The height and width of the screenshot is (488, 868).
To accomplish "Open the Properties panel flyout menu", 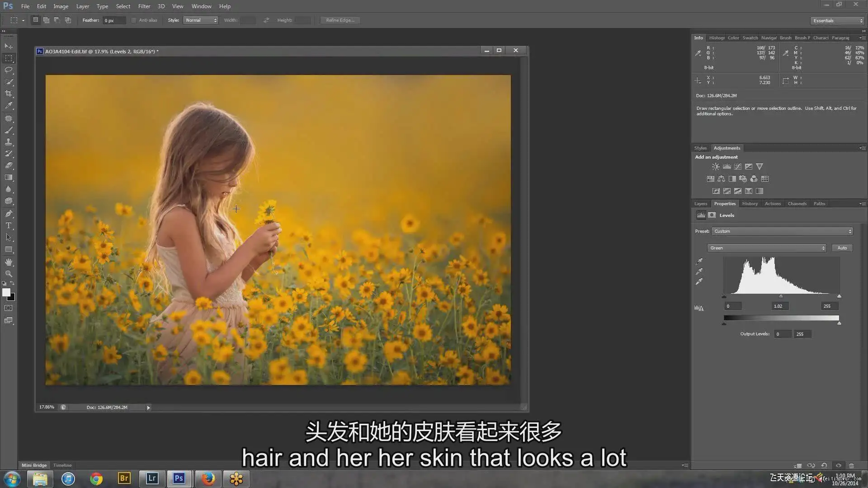I will click(x=862, y=204).
